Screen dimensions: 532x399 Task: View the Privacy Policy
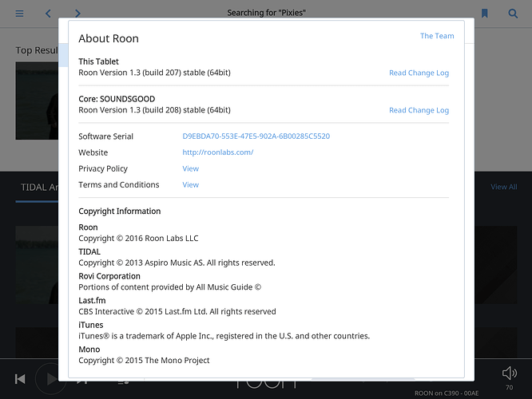pyautogui.click(x=191, y=168)
